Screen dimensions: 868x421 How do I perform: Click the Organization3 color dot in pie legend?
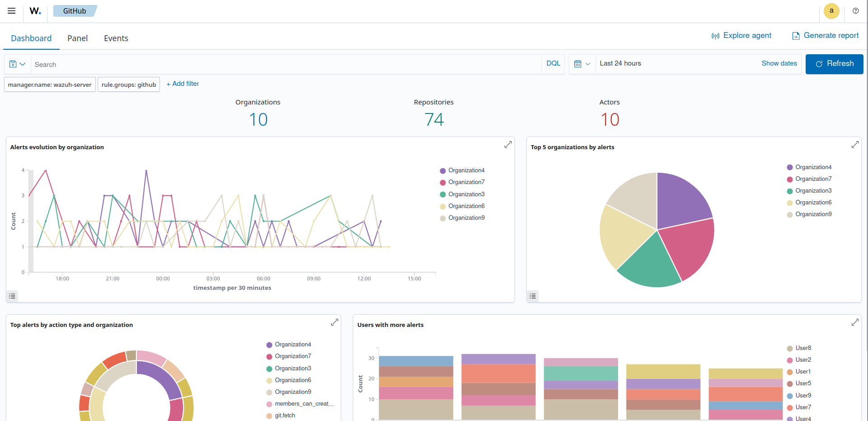point(790,191)
